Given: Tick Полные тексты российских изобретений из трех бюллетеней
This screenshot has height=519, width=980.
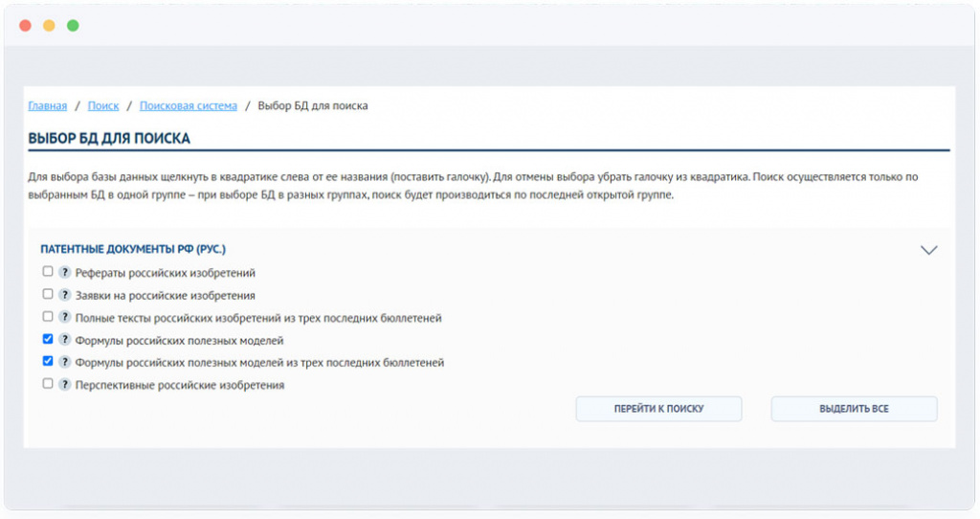Looking at the screenshot, I should coord(48,316).
